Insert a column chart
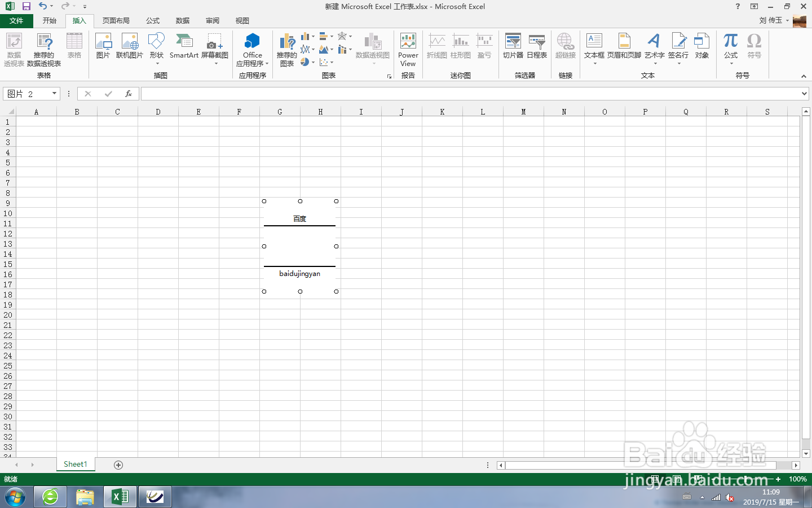This screenshot has height=508, width=812. click(x=305, y=37)
